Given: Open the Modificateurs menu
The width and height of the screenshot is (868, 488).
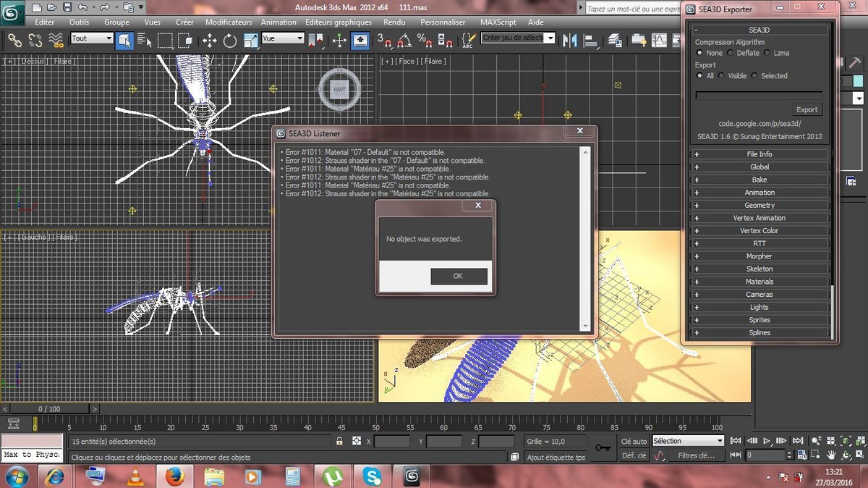Looking at the screenshot, I should click(x=228, y=22).
